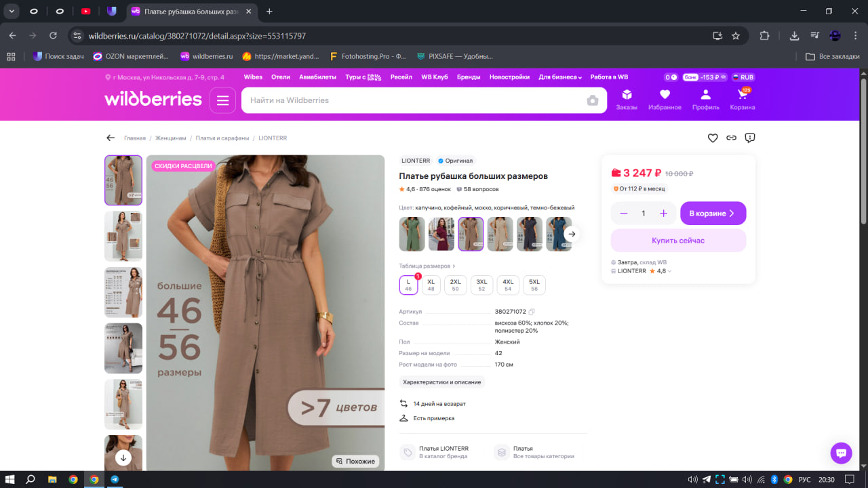This screenshot has height=488, width=868.
Task: Copy the article number 380271072
Action: 532,312
